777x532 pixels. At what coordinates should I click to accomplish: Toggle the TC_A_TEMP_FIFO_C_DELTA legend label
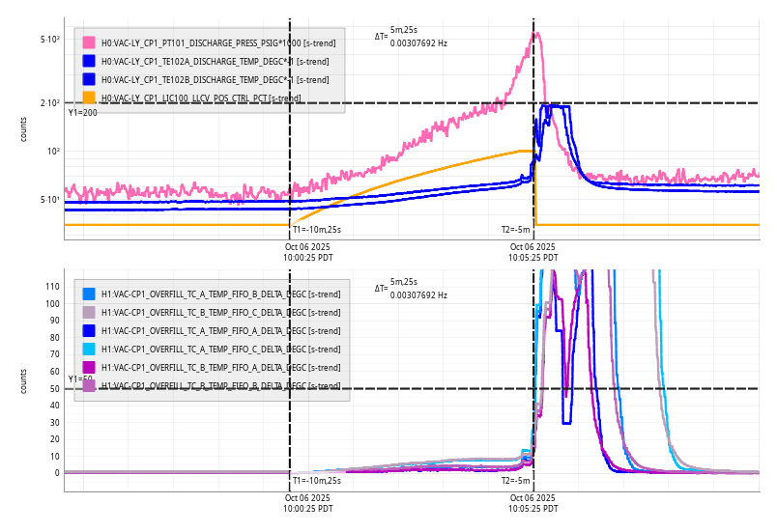[x=220, y=349]
